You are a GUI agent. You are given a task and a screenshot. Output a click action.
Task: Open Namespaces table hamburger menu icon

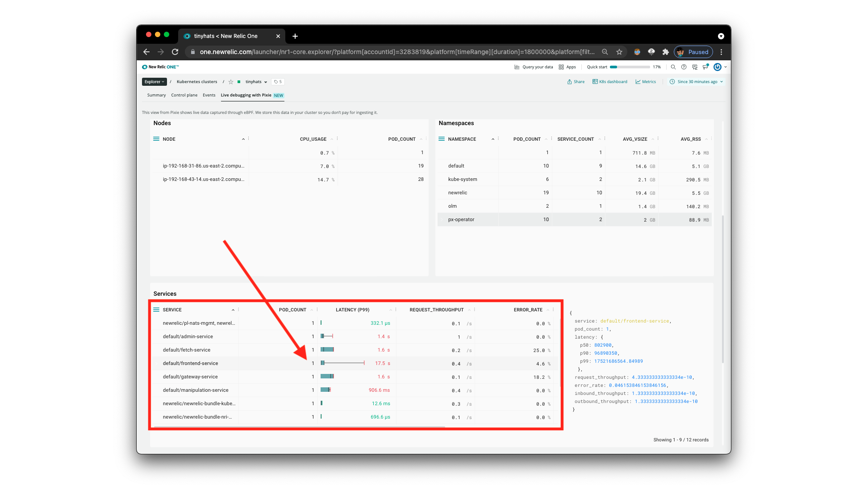pyautogui.click(x=442, y=139)
